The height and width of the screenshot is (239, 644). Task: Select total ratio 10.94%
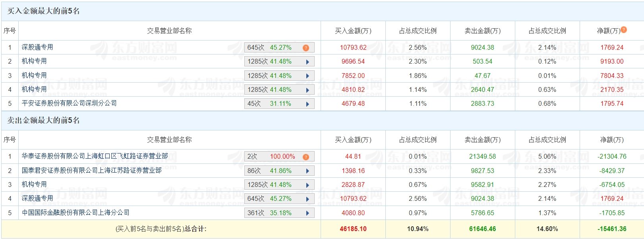[418, 229]
